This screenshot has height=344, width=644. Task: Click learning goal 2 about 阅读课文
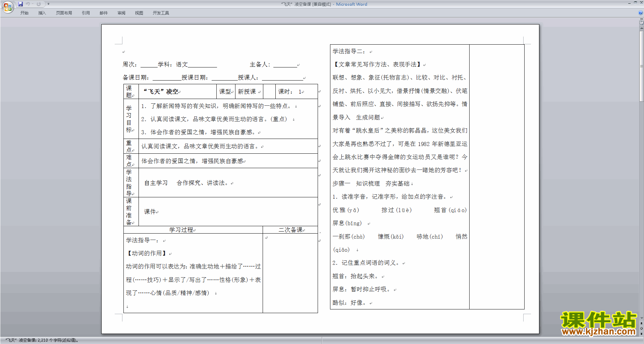tap(214, 119)
